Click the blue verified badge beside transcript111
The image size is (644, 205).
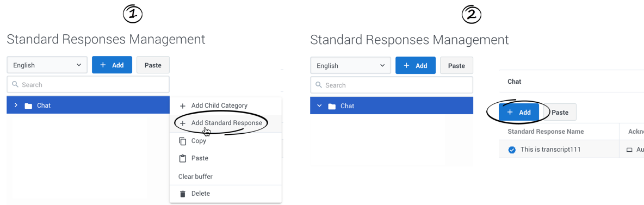512,150
